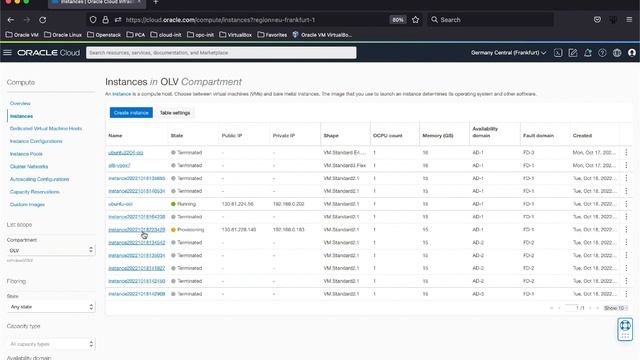The image size is (640, 360).
Task: Open Custom Images in sidebar
Action: pyautogui.click(x=27, y=204)
